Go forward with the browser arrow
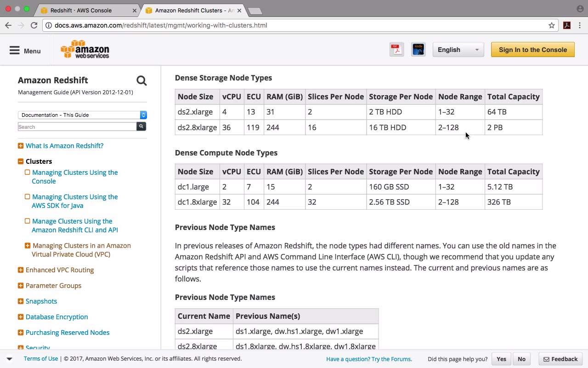Image resolution: width=588 pixels, height=368 pixels. click(x=21, y=25)
